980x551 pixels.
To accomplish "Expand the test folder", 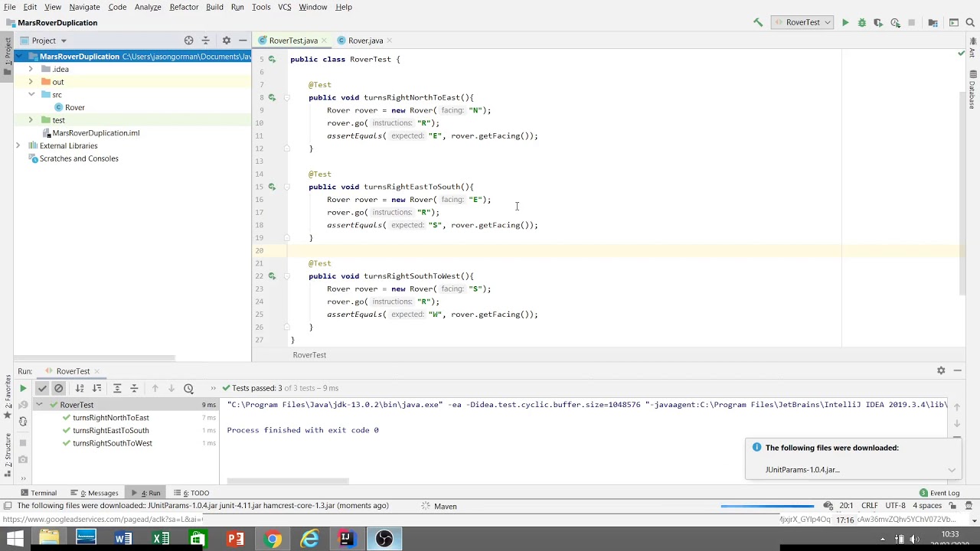I will (x=31, y=120).
